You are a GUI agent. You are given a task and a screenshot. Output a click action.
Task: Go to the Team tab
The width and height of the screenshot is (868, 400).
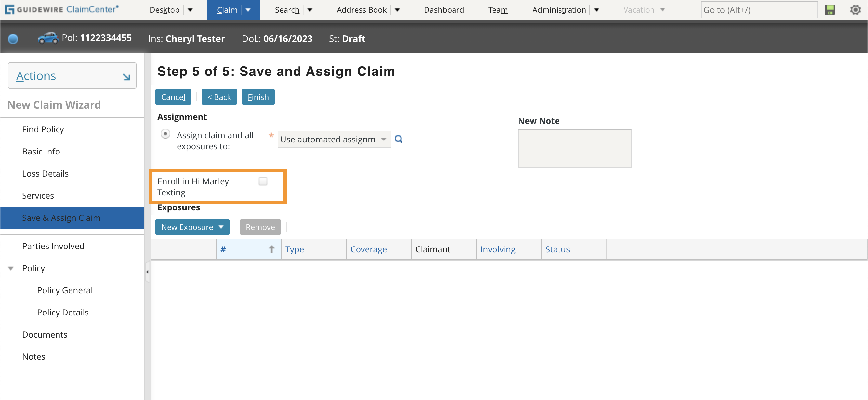coord(498,10)
